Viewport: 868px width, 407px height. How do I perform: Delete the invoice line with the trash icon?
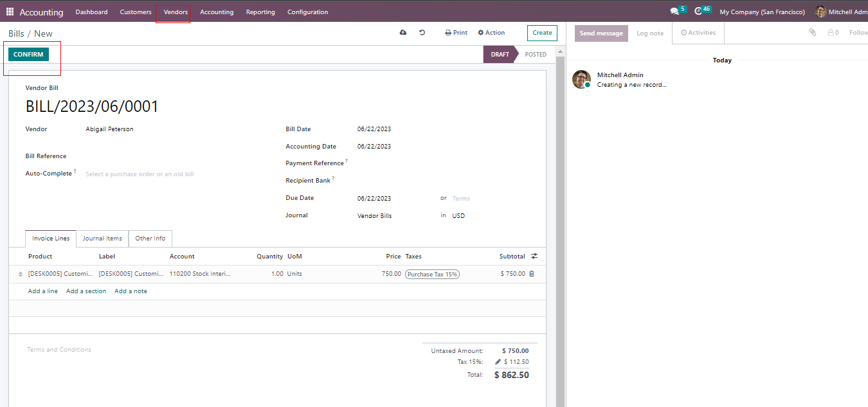[532, 274]
